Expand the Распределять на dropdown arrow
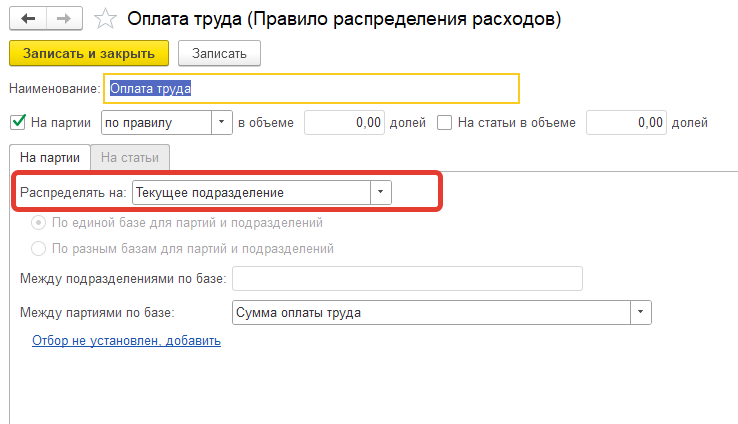738x424 pixels. 381,192
